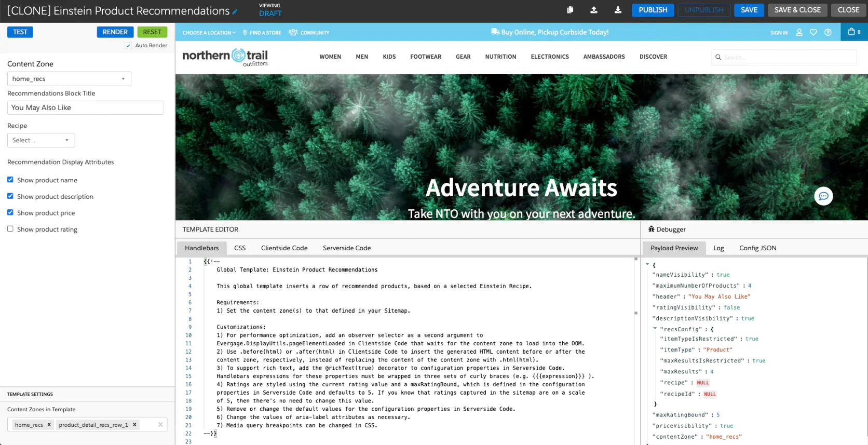Disable Show product description checkbox
Image resolution: width=868 pixels, height=445 pixels.
(x=10, y=196)
